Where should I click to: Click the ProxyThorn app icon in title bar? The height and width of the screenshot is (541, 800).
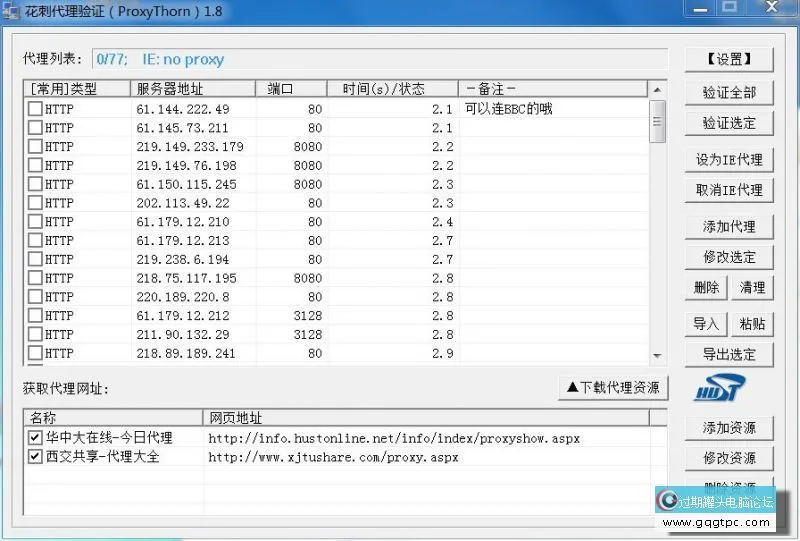click(11, 11)
